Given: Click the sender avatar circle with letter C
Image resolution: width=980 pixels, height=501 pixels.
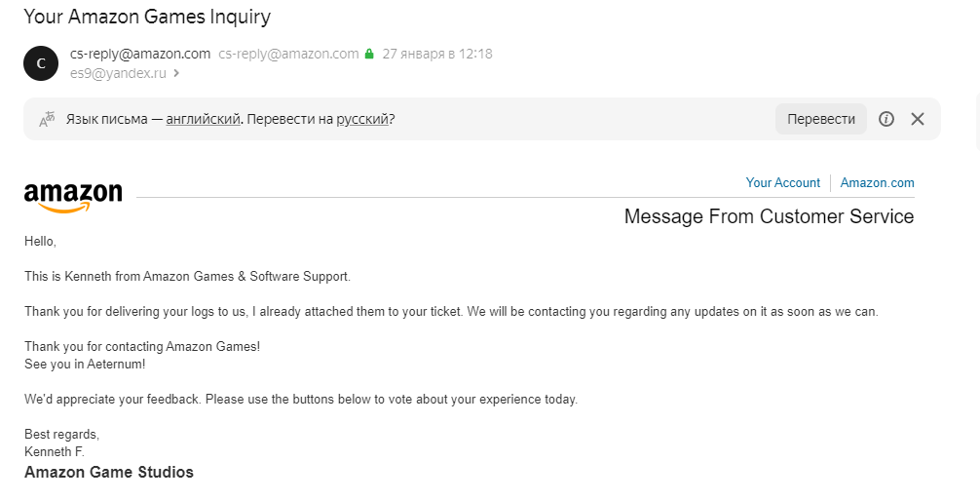Looking at the screenshot, I should click(x=41, y=63).
